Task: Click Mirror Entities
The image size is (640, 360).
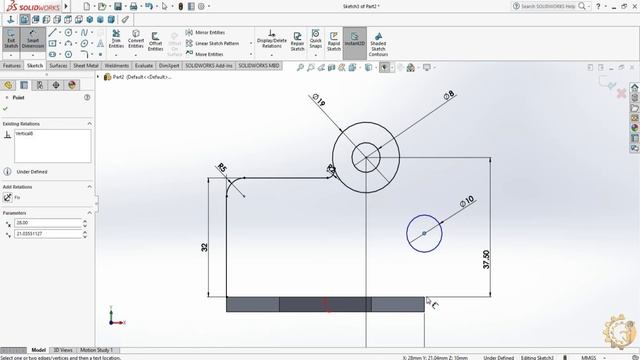Action: click(x=205, y=32)
